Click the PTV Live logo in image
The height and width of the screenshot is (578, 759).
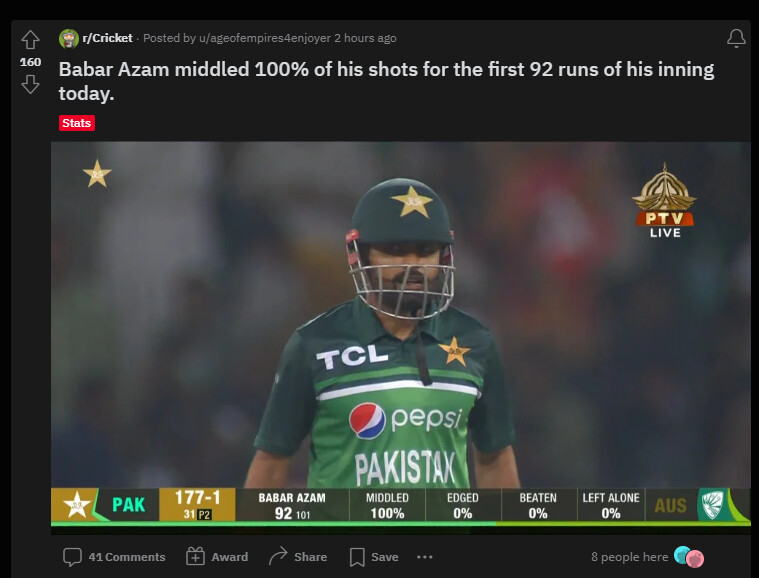665,201
